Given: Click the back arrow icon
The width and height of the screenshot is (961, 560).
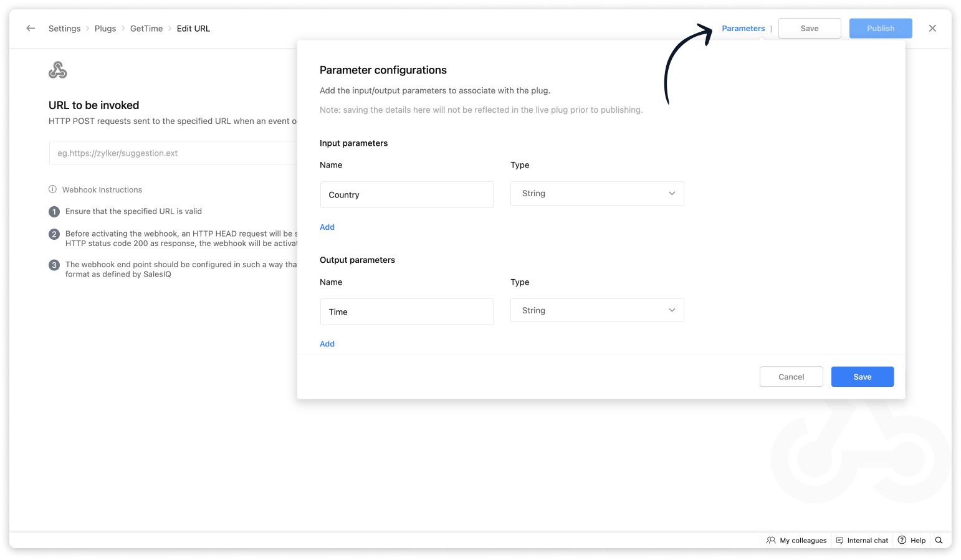Looking at the screenshot, I should [x=31, y=28].
